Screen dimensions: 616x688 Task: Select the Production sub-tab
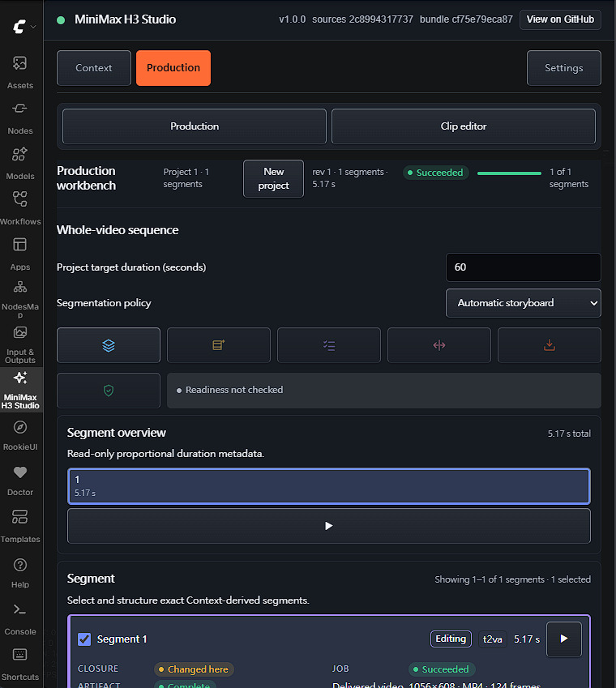(x=195, y=126)
